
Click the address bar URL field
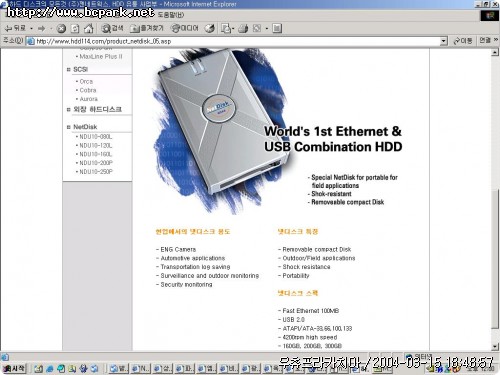[x=233, y=41]
